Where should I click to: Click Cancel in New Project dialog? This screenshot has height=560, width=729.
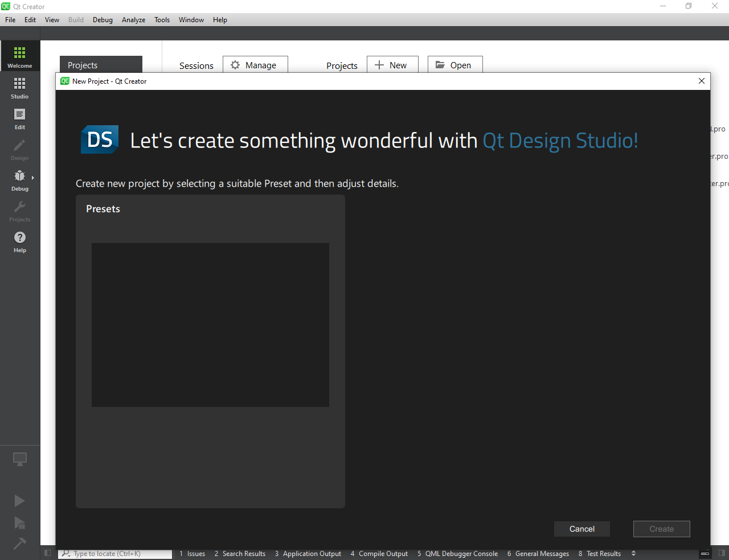tap(581, 529)
